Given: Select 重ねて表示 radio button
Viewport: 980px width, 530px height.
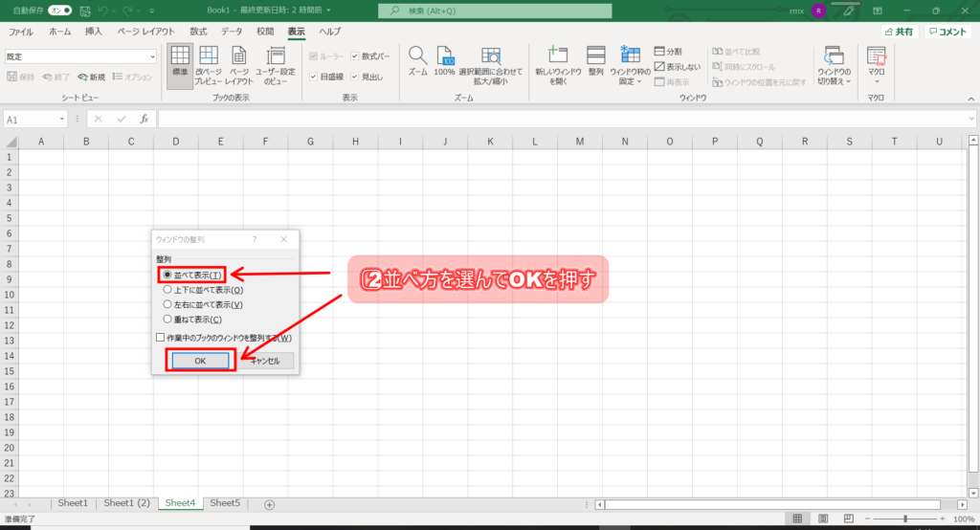Looking at the screenshot, I should [x=167, y=319].
